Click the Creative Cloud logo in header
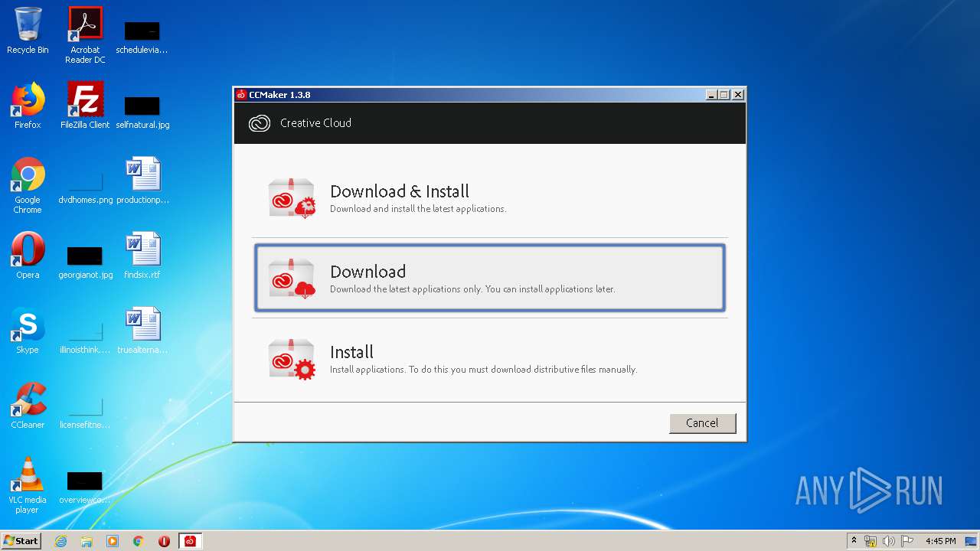The height and width of the screenshot is (551, 980). point(260,123)
